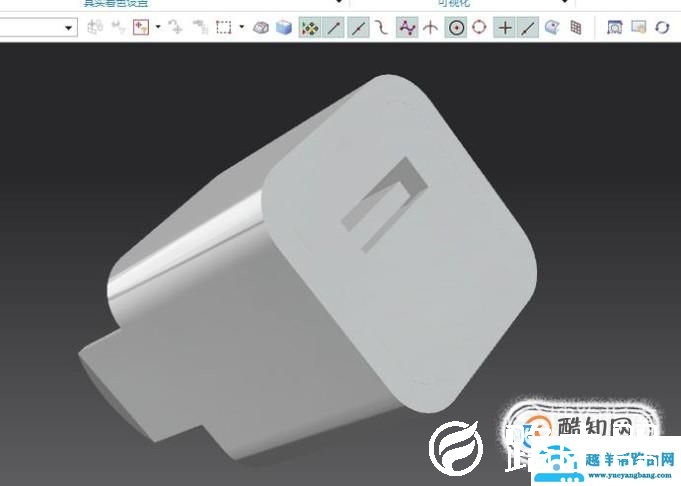Expand the arrow next to Rectangle selection

point(242,27)
